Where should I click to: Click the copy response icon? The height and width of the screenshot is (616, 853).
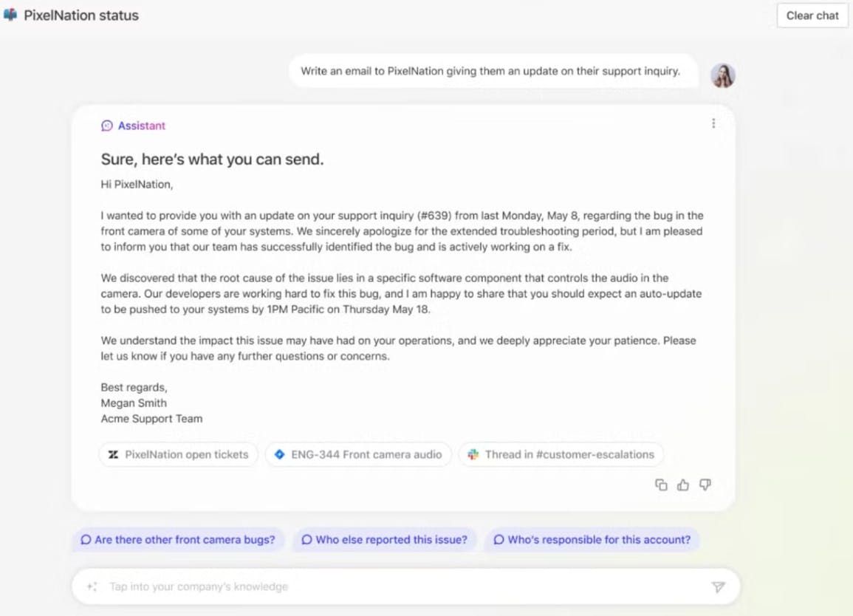point(661,485)
